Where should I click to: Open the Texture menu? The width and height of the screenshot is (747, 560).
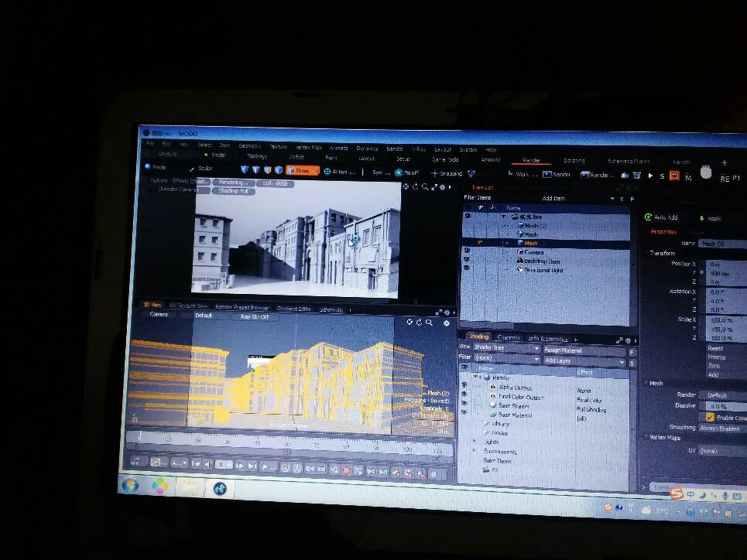(x=278, y=146)
